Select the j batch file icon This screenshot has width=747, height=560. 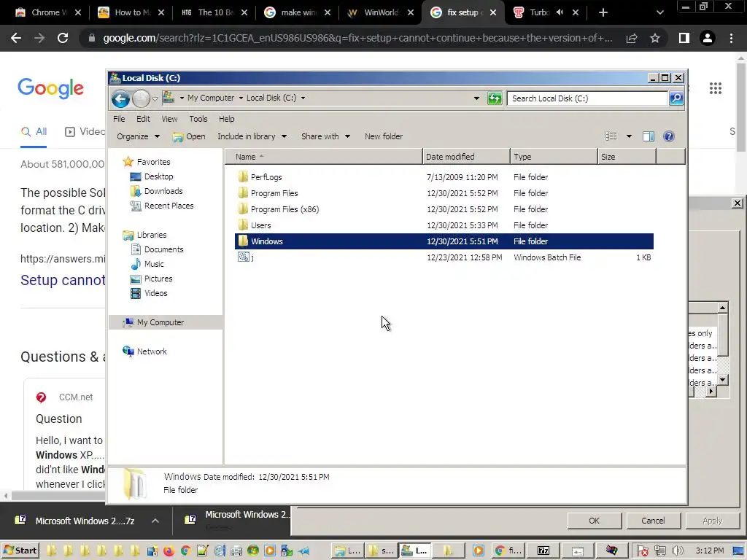244,257
